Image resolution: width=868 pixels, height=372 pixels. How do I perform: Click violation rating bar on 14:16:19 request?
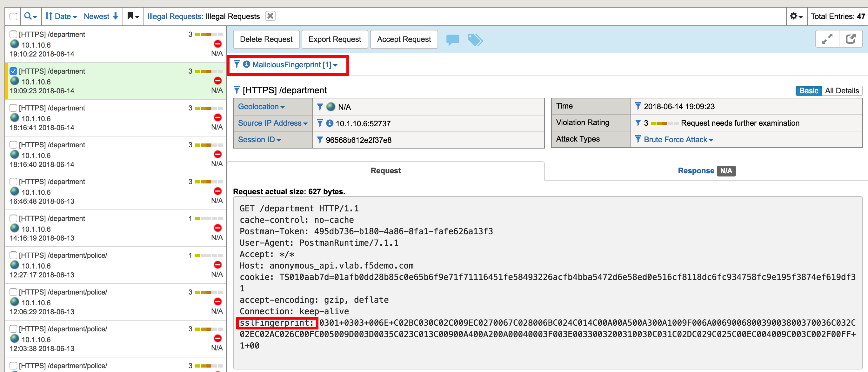209,218
